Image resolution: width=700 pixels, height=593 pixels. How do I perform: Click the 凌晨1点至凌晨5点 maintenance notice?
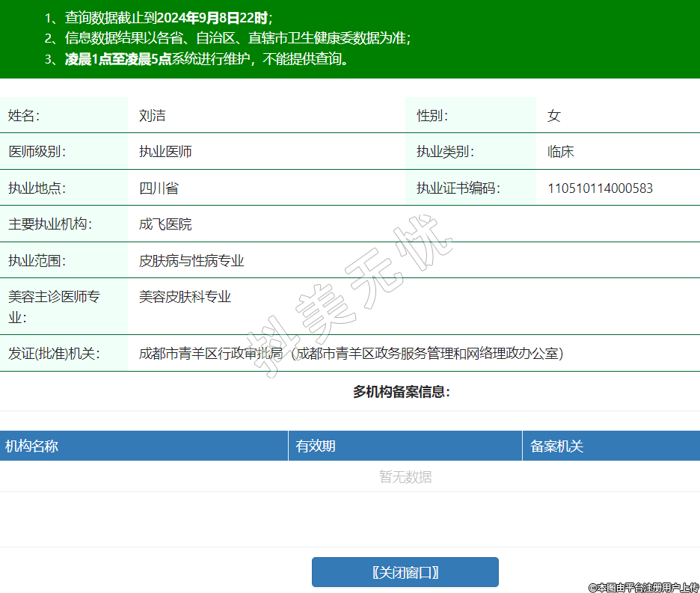pyautogui.click(x=118, y=60)
